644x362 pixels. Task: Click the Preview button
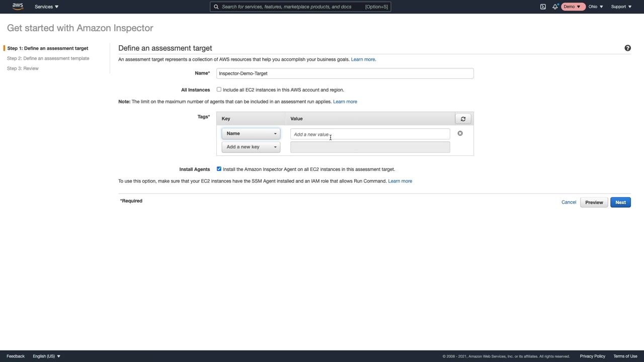594,202
